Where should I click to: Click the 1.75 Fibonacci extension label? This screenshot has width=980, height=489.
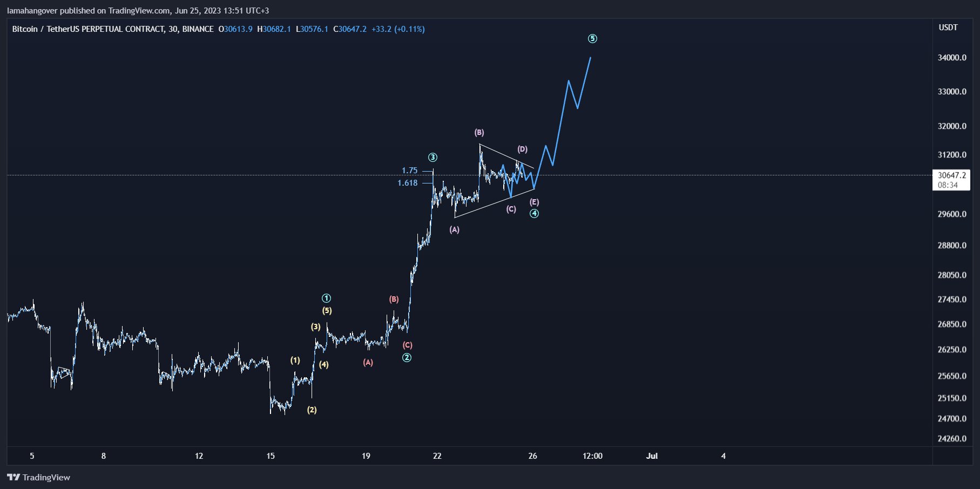409,171
